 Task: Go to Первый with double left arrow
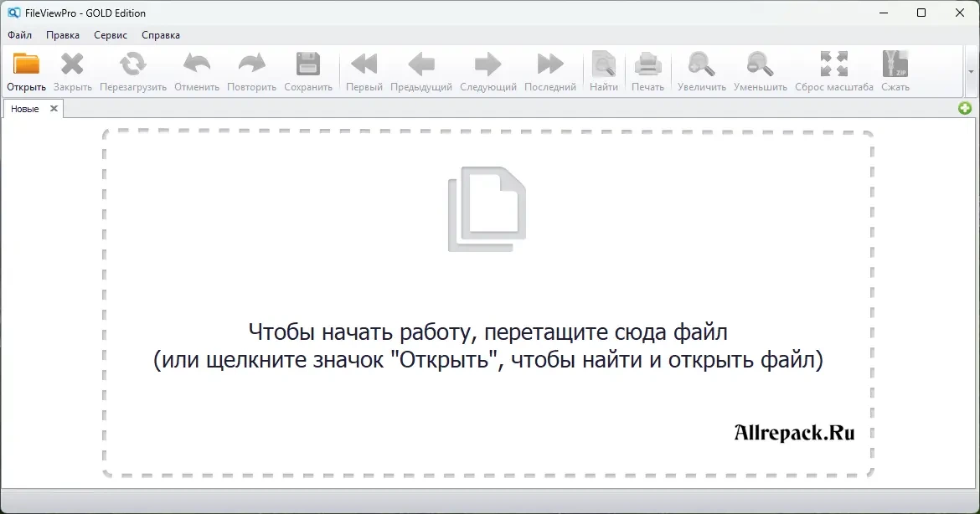(364, 64)
